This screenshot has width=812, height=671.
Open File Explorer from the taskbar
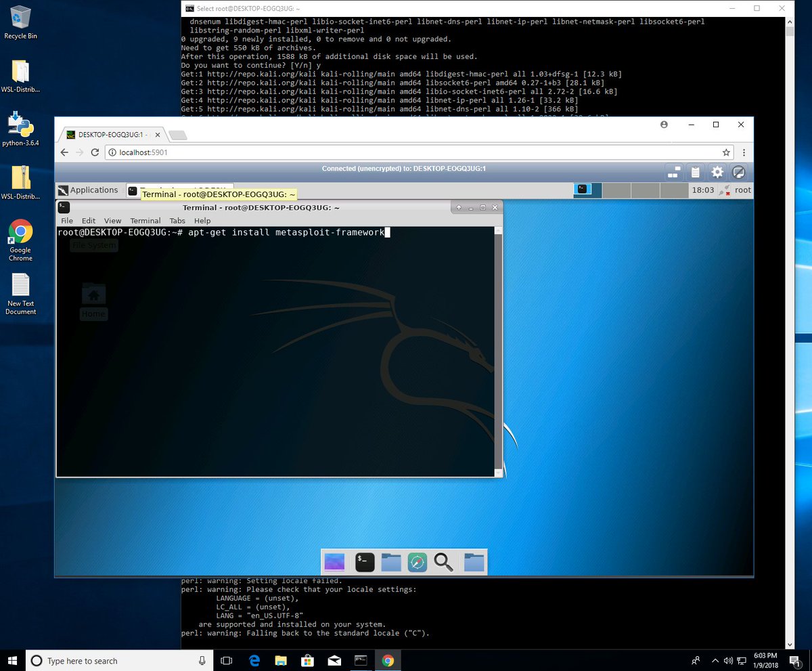coord(281,660)
